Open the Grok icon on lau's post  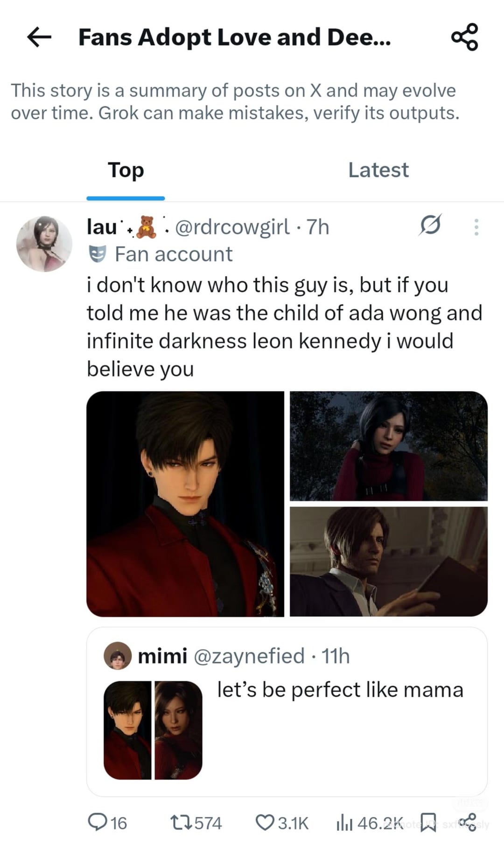(x=430, y=225)
